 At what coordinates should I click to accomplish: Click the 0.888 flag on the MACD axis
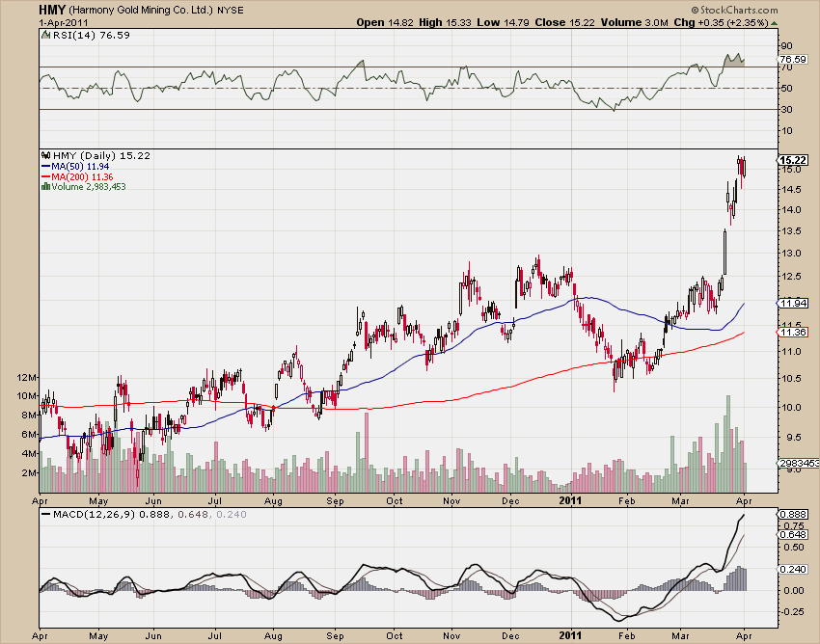[793, 515]
